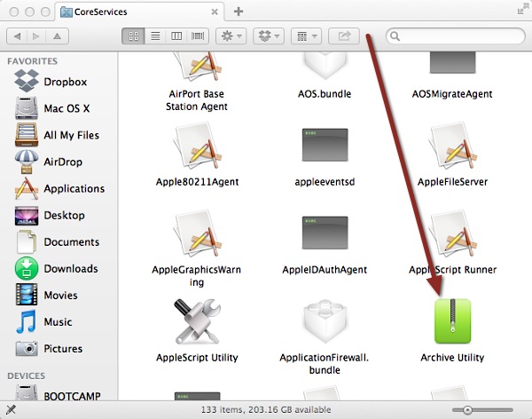The height and width of the screenshot is (419, 532).
Task: Open Pictures folder in sidebar
Action: 49,348
